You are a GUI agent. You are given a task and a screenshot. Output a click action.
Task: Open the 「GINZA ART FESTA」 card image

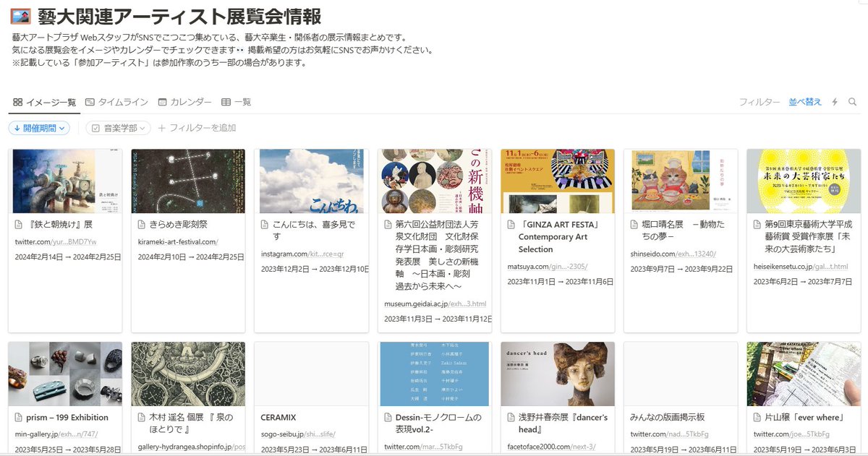coord(557,181)
